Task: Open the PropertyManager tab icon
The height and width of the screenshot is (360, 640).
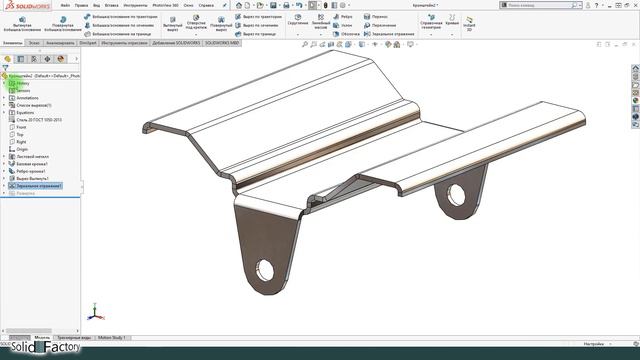Action: 20,59
